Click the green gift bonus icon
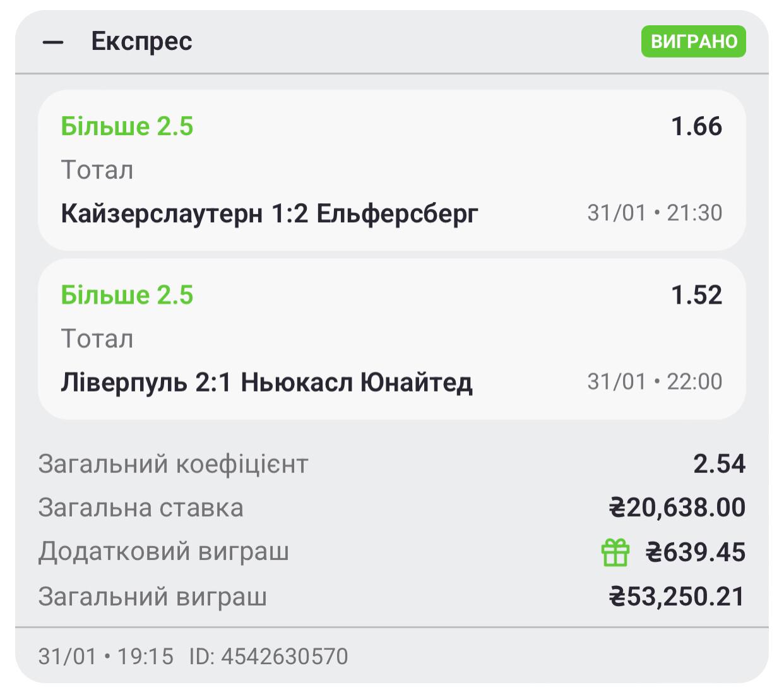 click(615, 552)
